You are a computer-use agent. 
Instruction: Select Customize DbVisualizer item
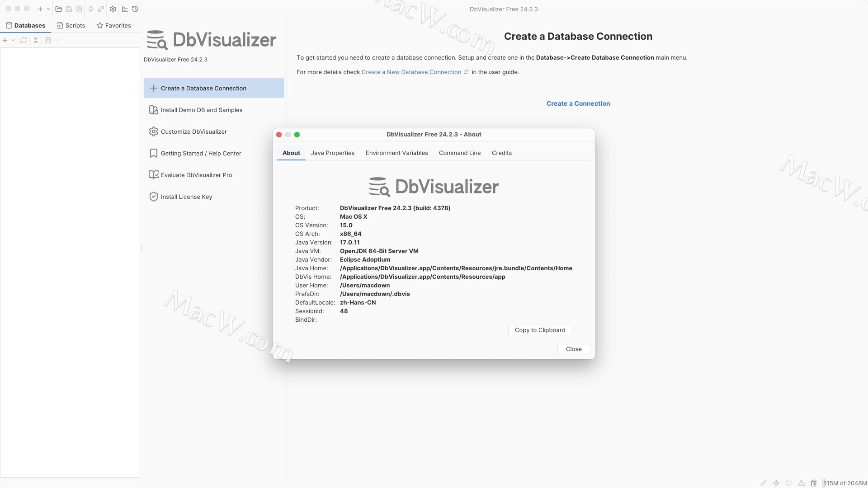click(x=214, y=131)
